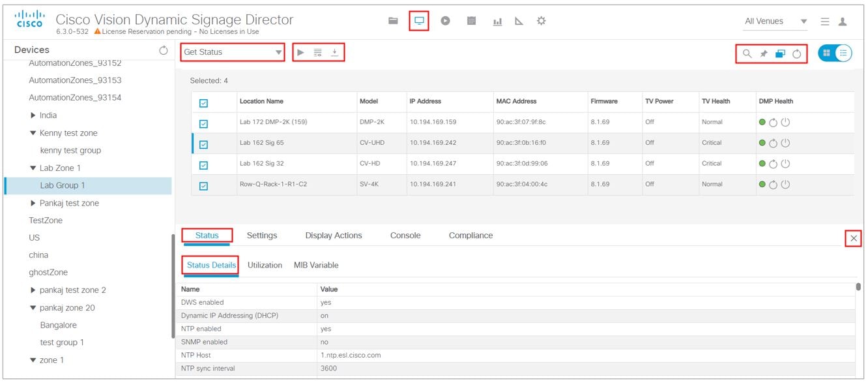The image size is (868, 383).
Task: Switch to the Settings tab
Action: [x=262, y=236]
